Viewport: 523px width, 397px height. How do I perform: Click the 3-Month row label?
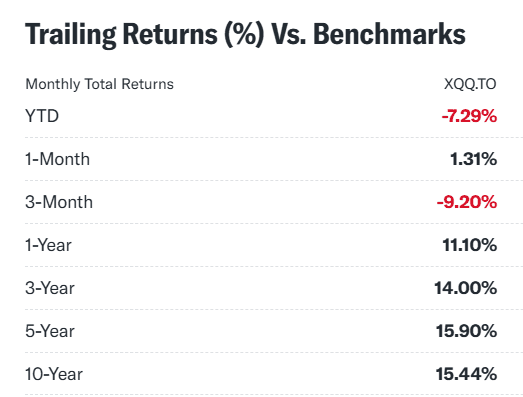[59, 202]
